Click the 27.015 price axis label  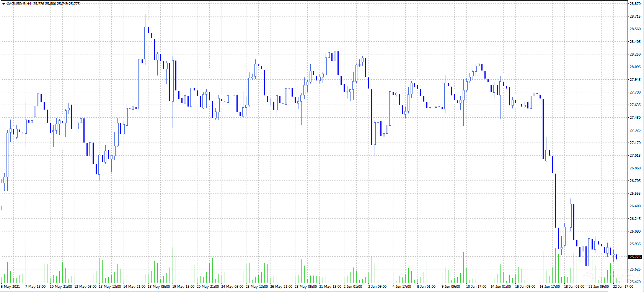coord(635,156)
